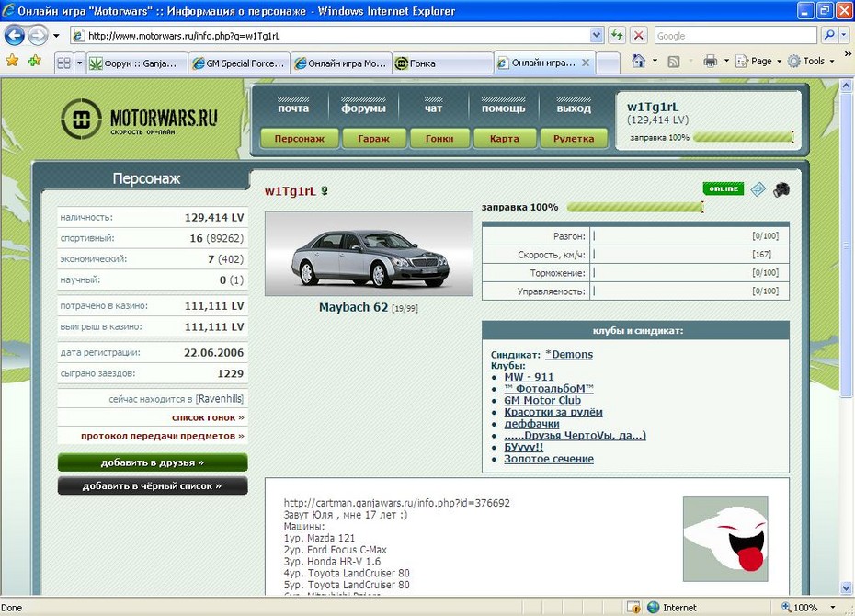Click the address bar with motorwars.ru URL

click(x=330, y=36)
